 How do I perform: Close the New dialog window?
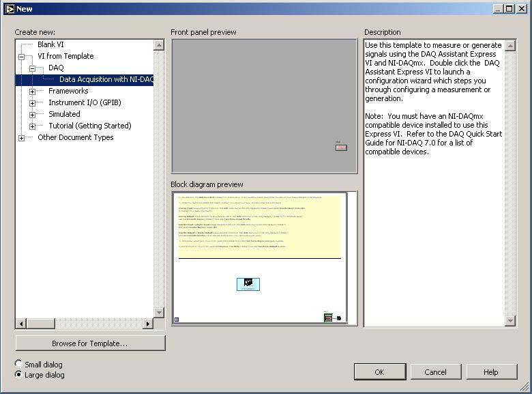[522, 9]
